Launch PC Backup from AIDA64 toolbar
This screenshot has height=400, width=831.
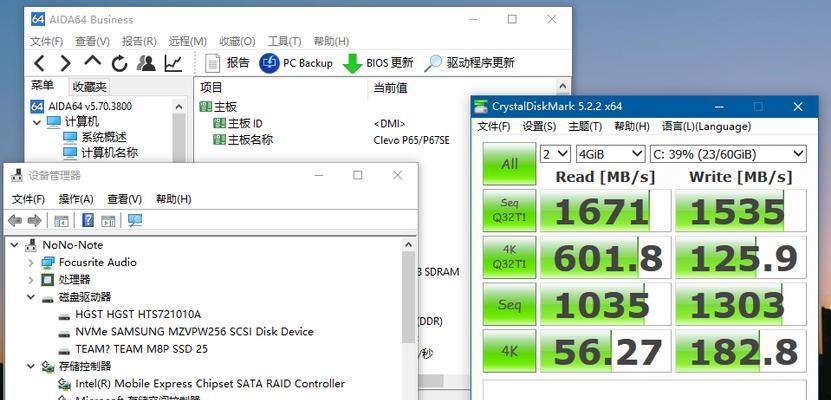point(296,63)
